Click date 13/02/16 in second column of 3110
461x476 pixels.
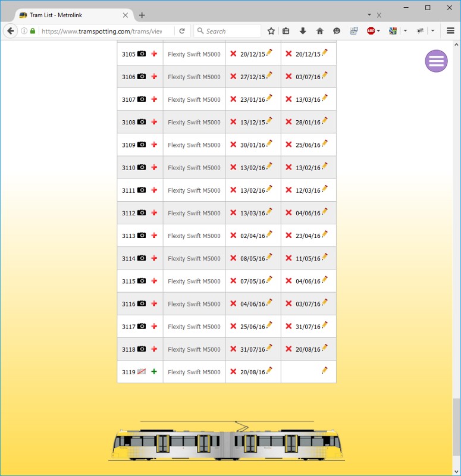click(x=308, y=168)
